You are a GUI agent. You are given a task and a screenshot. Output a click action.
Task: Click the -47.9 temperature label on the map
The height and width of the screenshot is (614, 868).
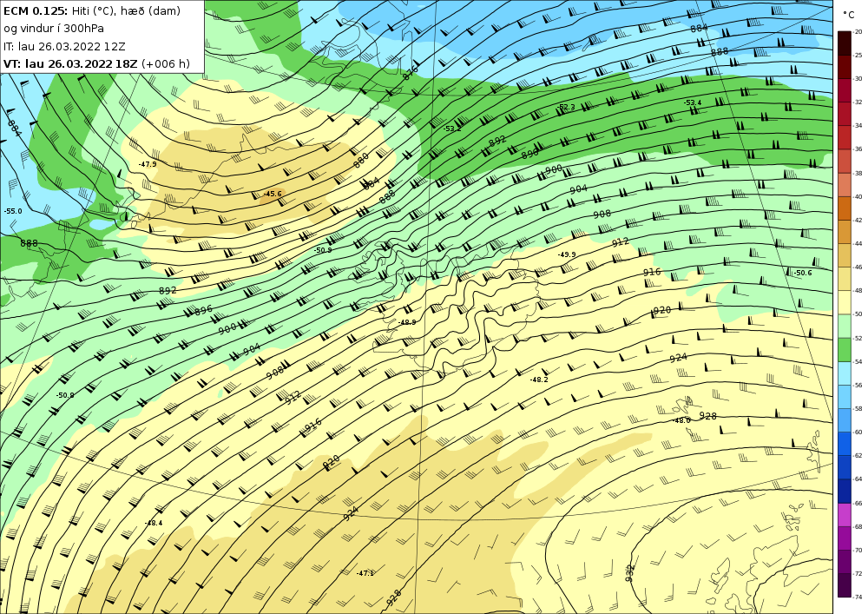click(148, 164)
